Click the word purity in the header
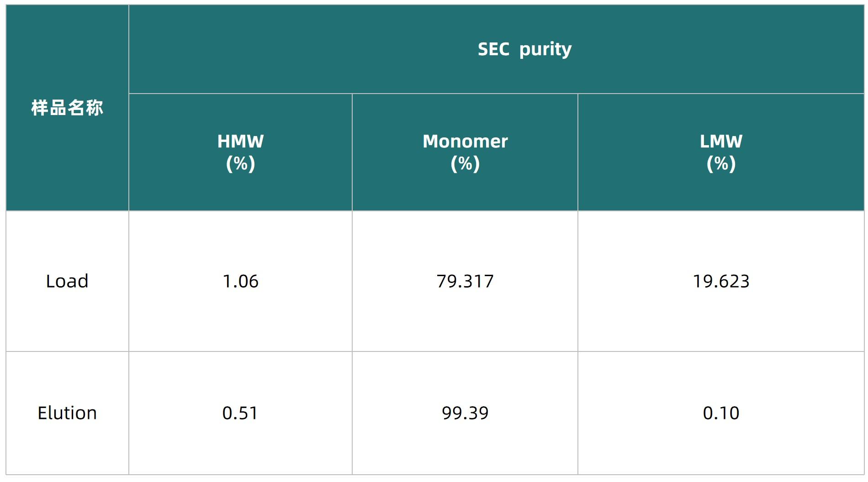868x482 pixels. click(545, 49)
